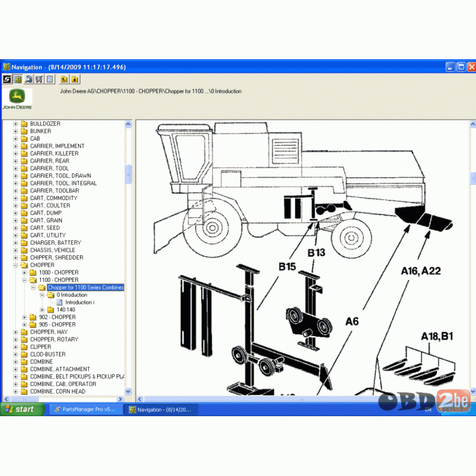The image size is (476, 476).
Task: Open the shopping cart toolbar icon
Action: point(39,79)
